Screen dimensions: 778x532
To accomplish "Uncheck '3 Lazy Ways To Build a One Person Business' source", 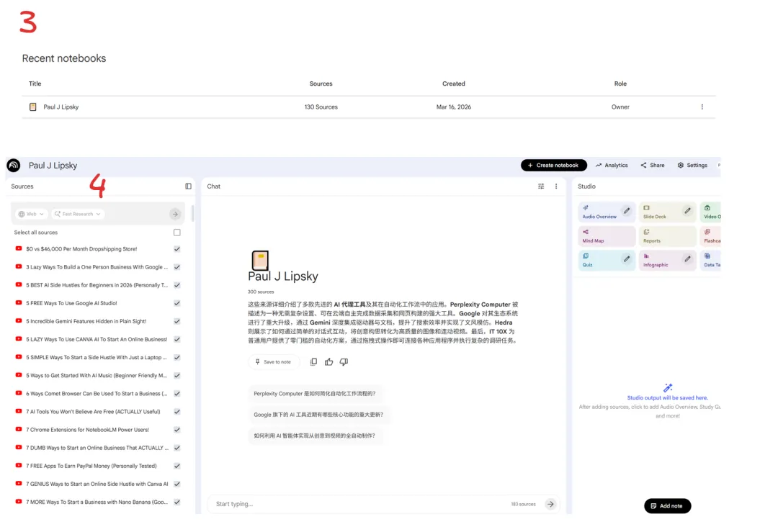I will [177, 267].
